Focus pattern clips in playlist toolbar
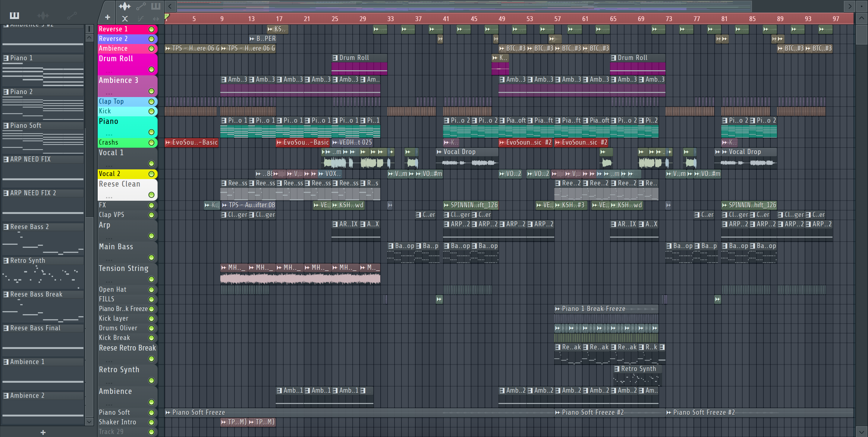Viewport: 868px width, 437px height. point(156,6)
